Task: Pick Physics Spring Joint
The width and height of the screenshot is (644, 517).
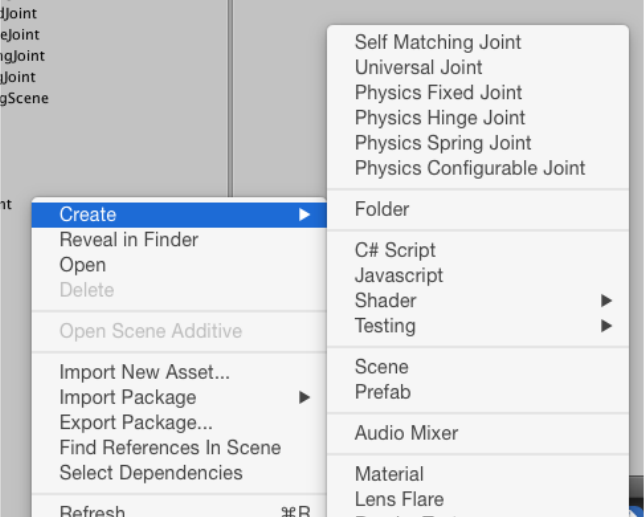Action: pyautogui.click(x=443, y=143)
